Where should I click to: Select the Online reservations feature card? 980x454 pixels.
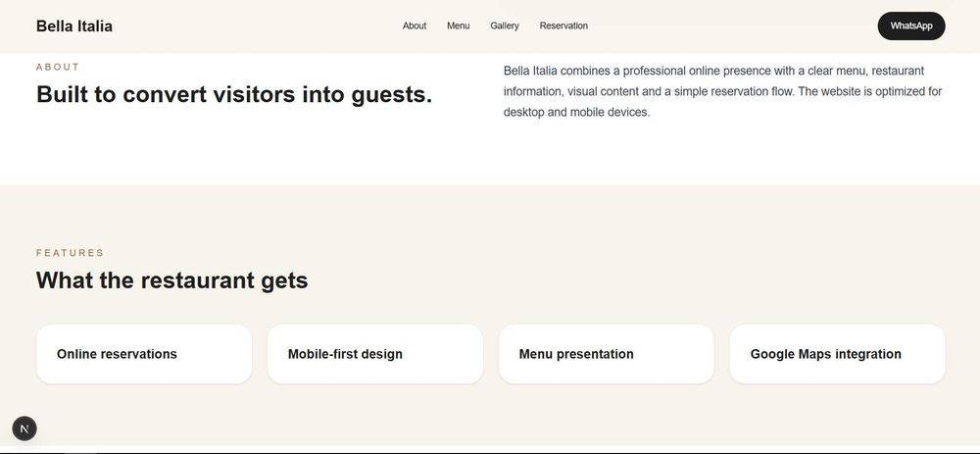144,354
